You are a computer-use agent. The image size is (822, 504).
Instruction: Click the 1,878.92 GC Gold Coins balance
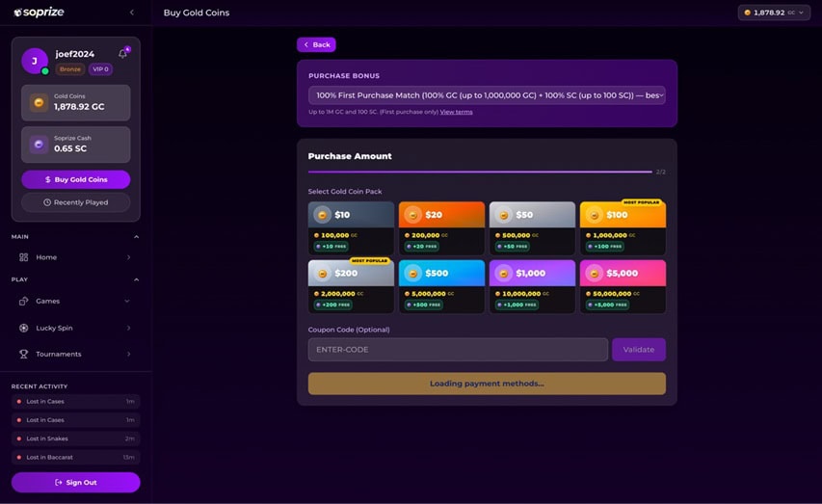tap(76, 103)
